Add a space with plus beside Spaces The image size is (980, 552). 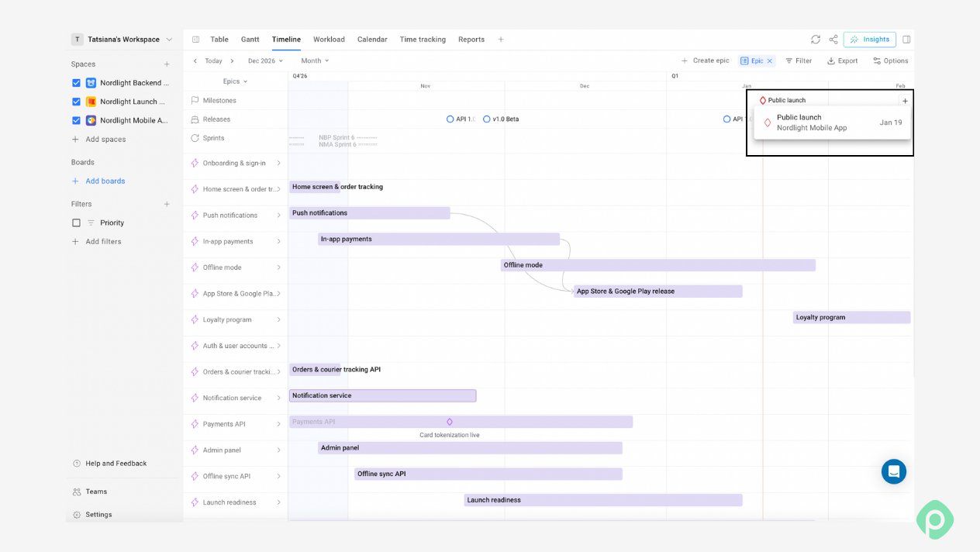point(167,64)
